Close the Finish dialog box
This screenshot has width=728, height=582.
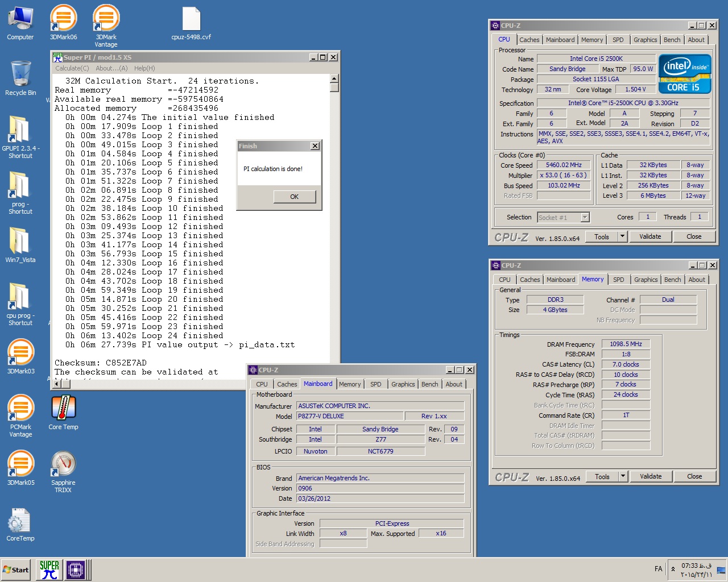point(315,146)
